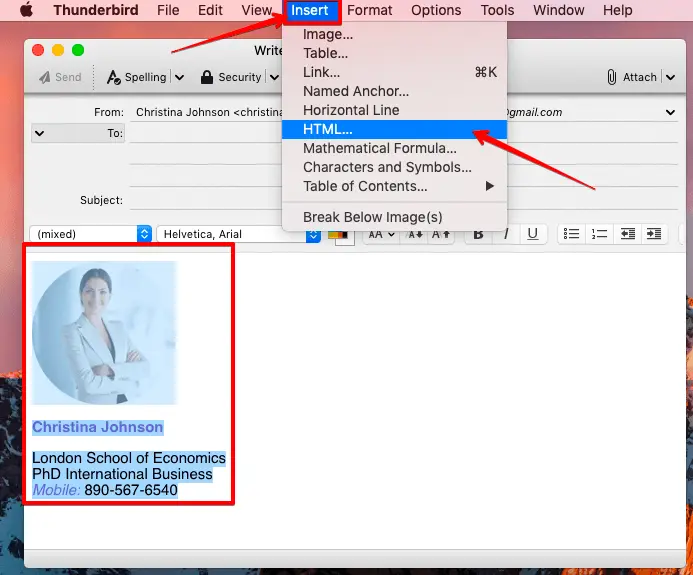This screenshot has height=575, width=693.
Task: Click the Send button
Action: (60, 77)
